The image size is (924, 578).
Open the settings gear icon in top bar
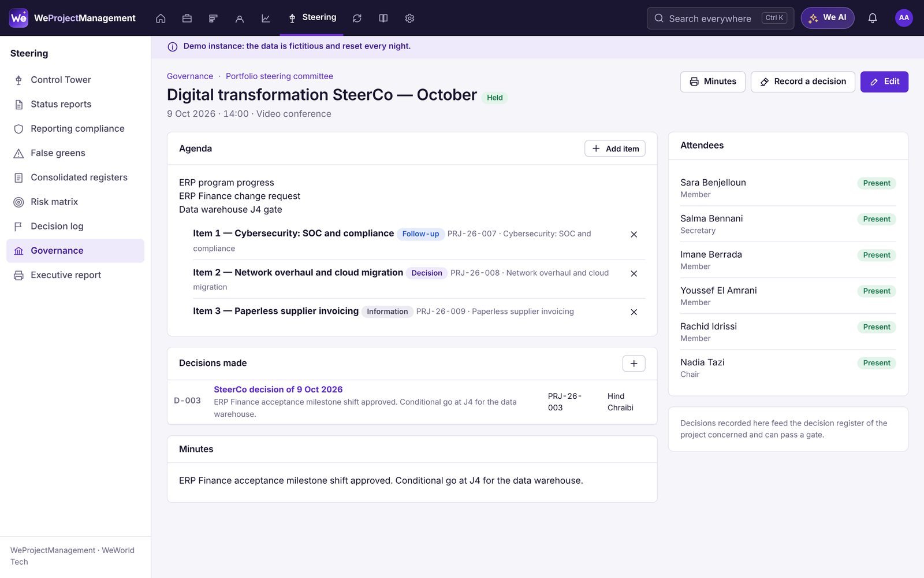click(x=409, y=18)
